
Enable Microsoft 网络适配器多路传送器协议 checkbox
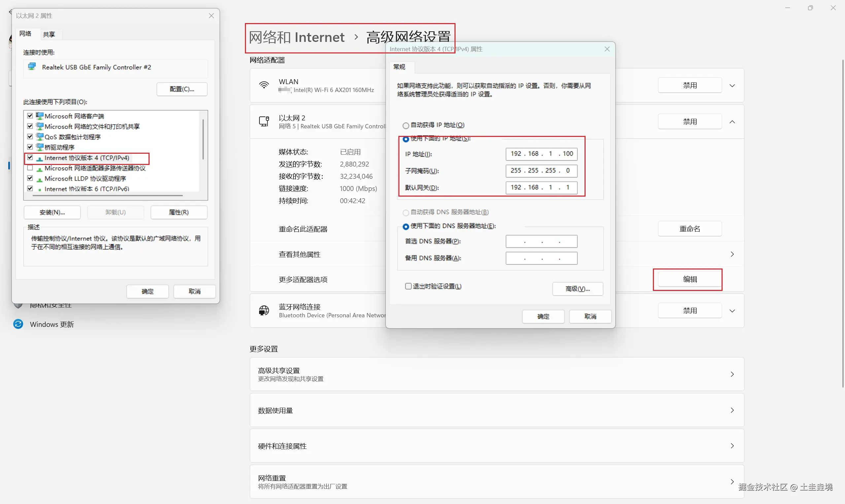point(30,168)
